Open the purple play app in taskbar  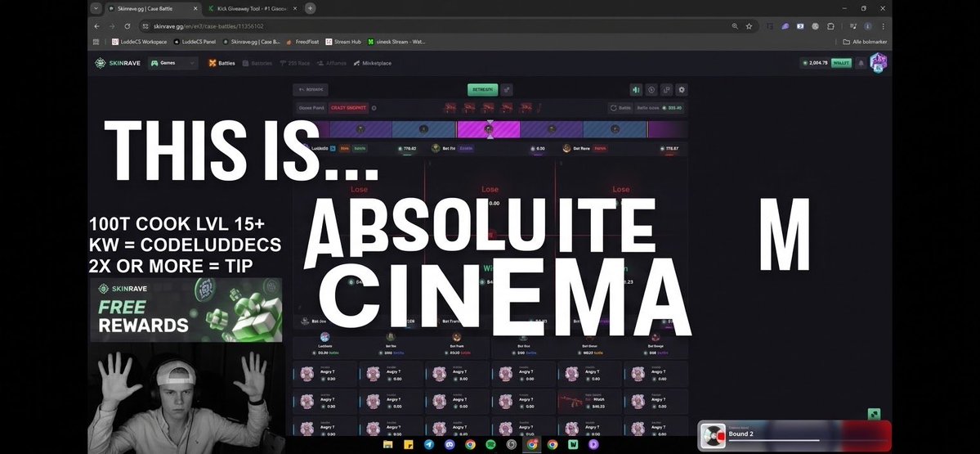(x=593, y=444)
